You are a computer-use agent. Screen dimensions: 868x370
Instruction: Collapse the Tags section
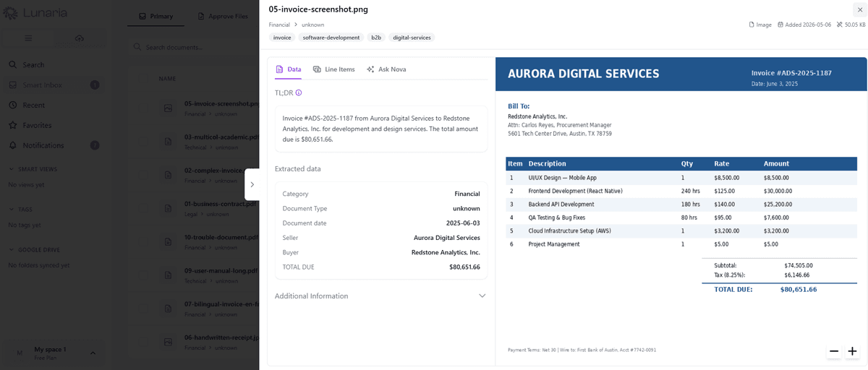(20, 210)
